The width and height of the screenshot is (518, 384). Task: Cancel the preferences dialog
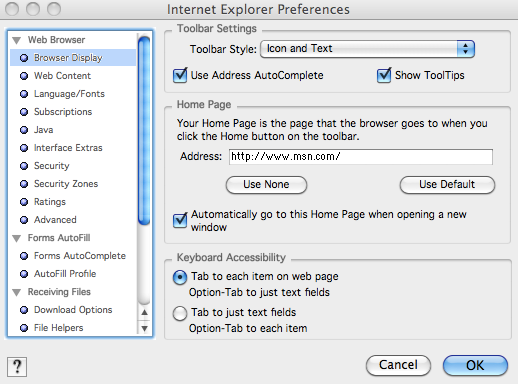click(398, 365)
